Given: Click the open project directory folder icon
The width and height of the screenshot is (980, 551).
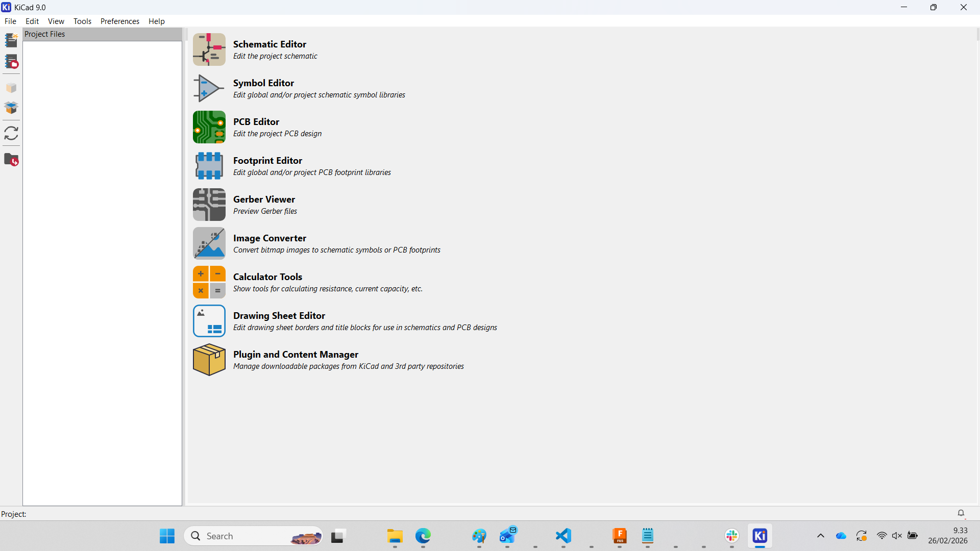Looking at the screenshot, I should (x=11, y=160).
